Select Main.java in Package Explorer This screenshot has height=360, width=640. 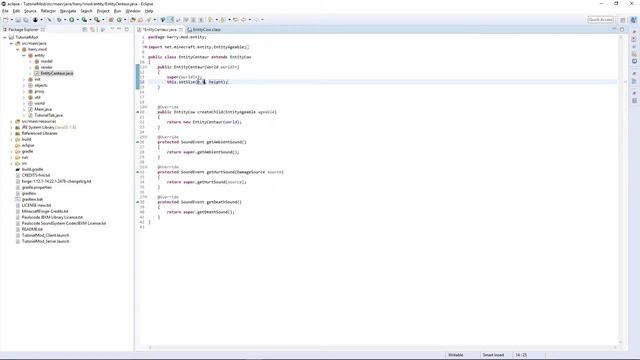tap(43, 109)
